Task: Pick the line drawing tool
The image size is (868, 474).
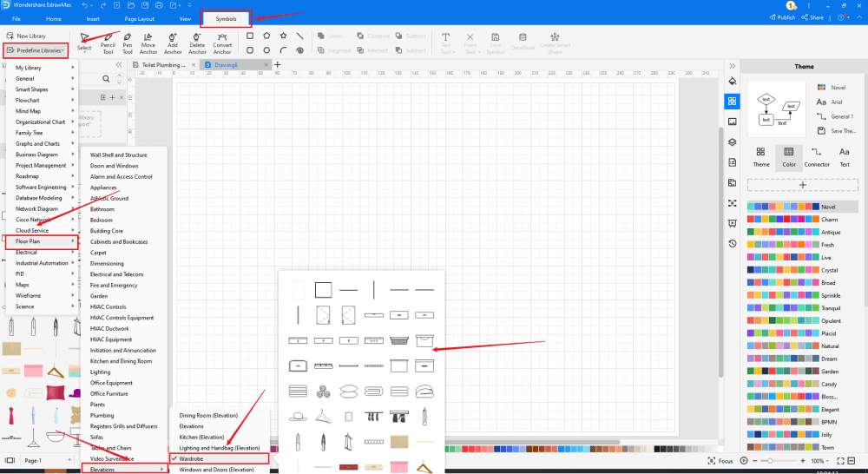Action: click(x=300, y=36)
